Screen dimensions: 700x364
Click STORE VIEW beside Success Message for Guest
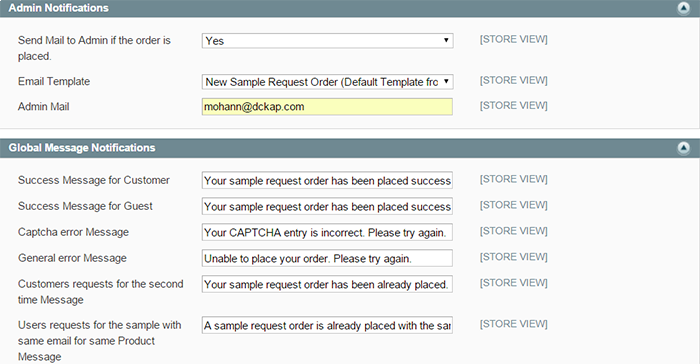click(x=513, y=205)
